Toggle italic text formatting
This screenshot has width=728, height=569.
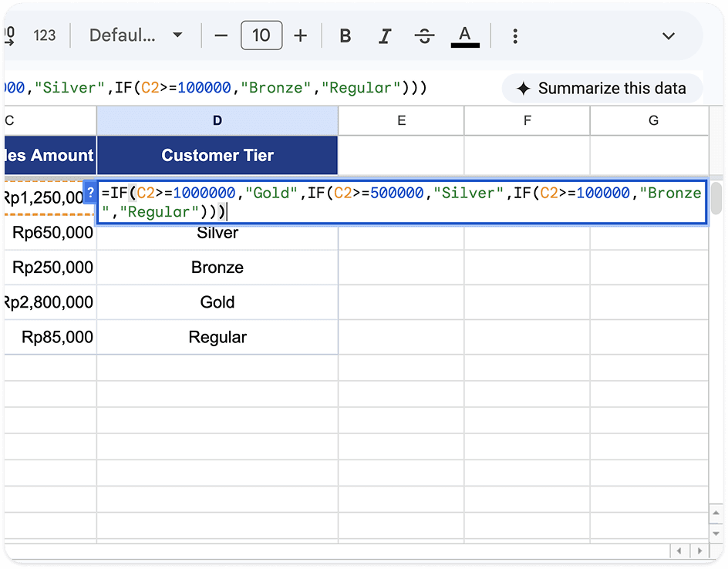click(x=384, y=35)
